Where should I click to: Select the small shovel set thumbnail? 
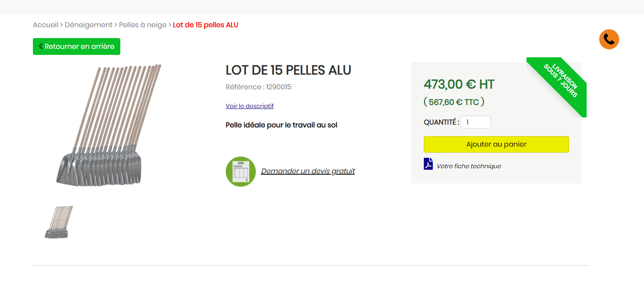[59, 222]
